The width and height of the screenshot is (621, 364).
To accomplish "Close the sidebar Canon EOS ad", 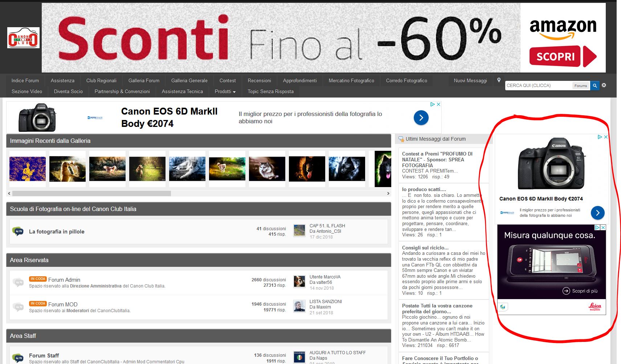I will [606, 137].
